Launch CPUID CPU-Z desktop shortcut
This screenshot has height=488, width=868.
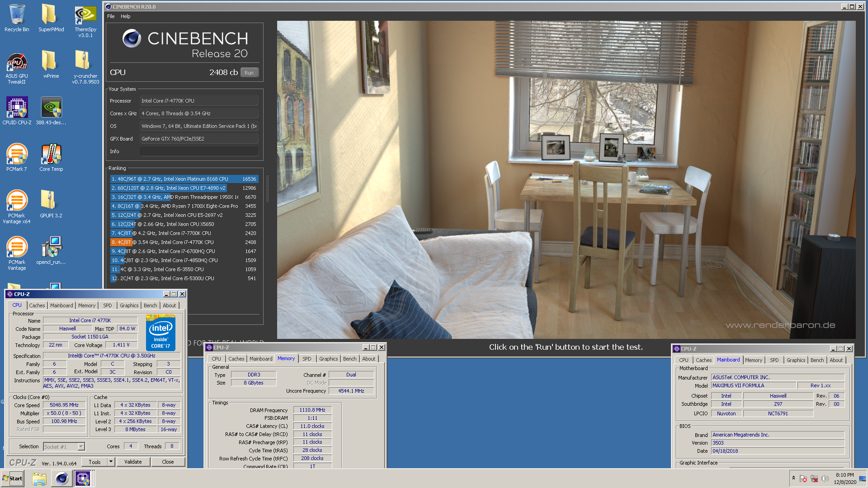(x=17, y=111)
